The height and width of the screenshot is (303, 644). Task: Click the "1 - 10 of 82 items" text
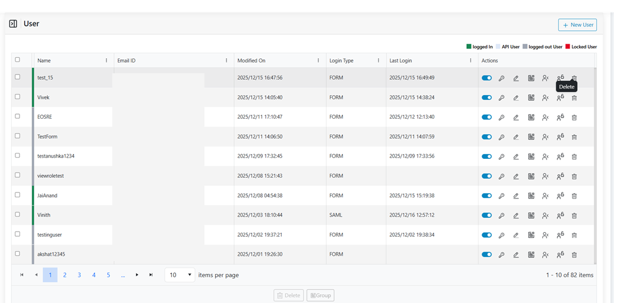[x=570, y=275]
